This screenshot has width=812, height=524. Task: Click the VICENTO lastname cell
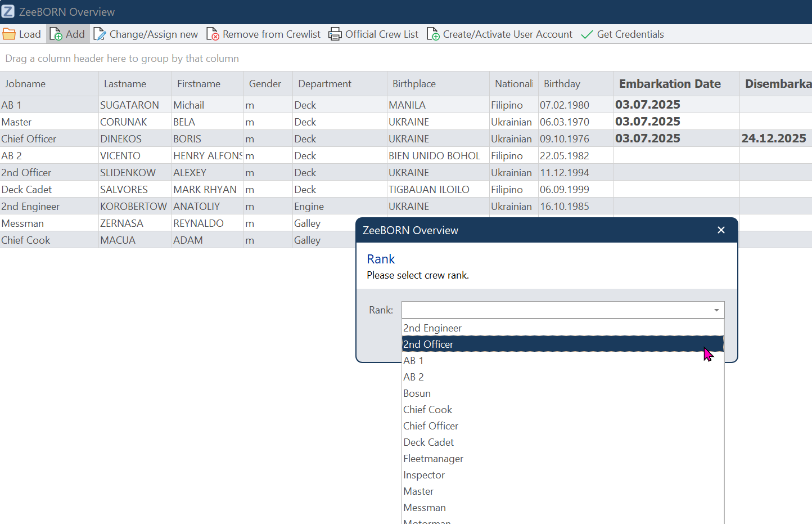pyautogui.click(x=136, y=156)
